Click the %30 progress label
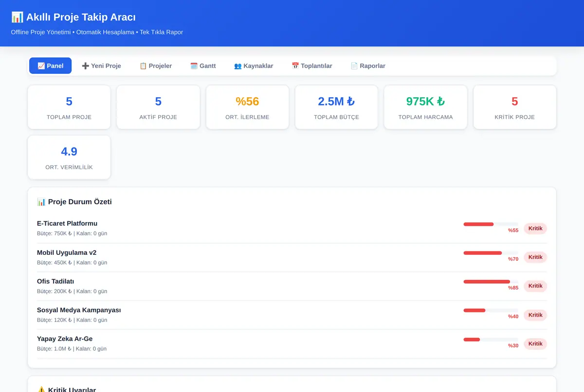584x392 pixels. [x=513, y=345]
